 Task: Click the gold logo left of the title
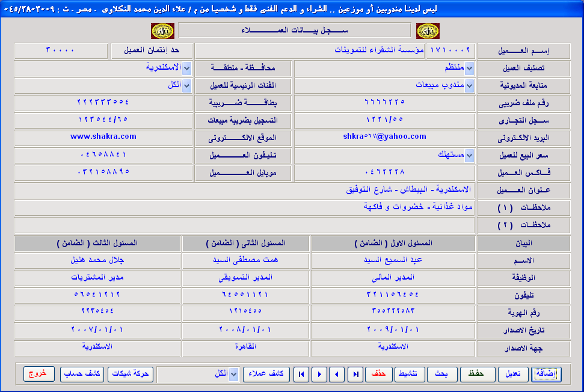(162, 31)
